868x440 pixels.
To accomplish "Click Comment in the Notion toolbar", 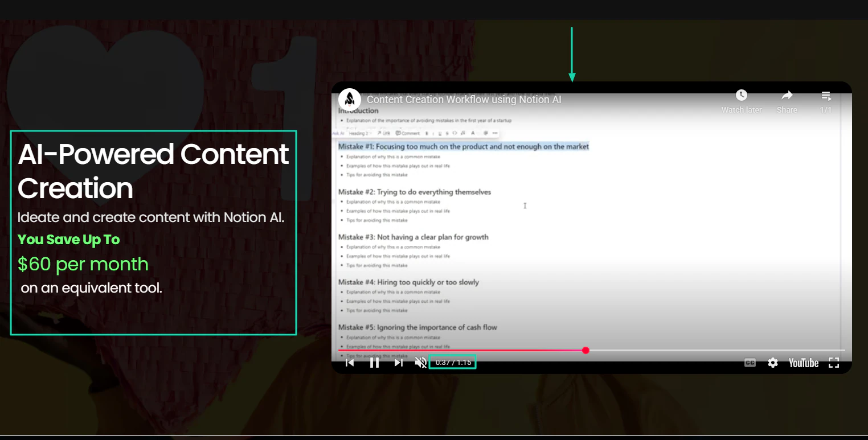I will click(408, 133).
